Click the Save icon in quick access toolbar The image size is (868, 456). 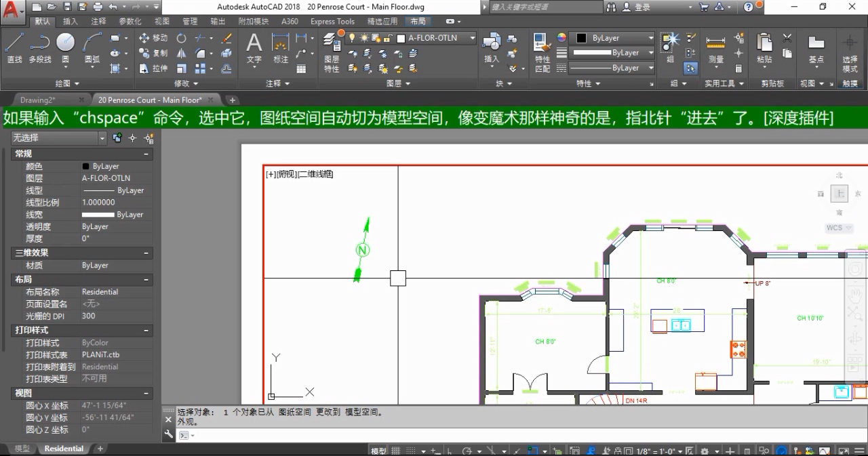pos(67,7)
